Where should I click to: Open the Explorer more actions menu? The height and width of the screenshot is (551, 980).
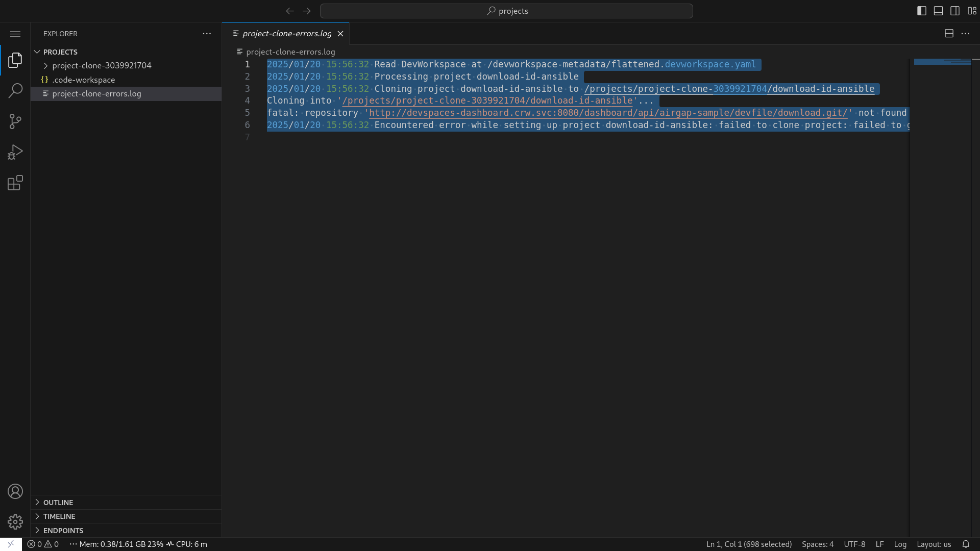pos(207,34)
